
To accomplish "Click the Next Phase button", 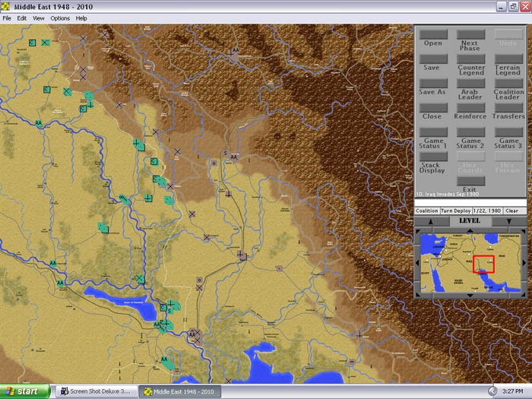I will tap(470, 34).
